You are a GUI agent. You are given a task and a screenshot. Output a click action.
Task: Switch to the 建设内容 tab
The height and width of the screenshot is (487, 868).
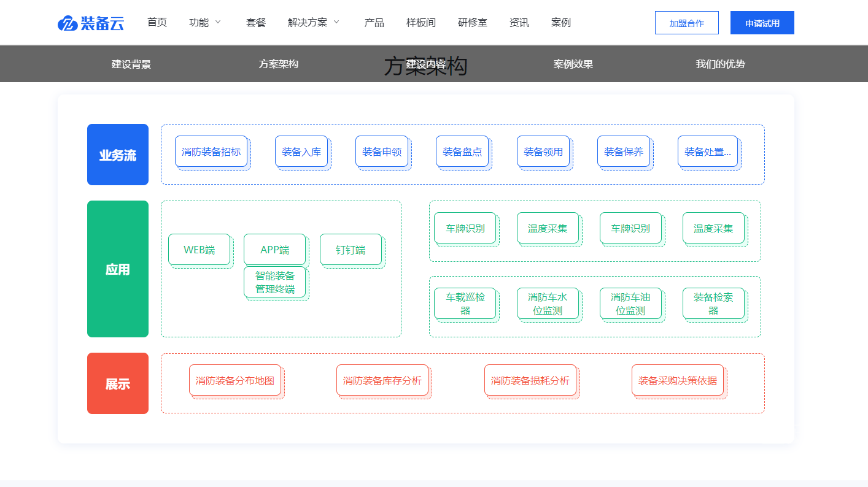click(x=426, y=64)
